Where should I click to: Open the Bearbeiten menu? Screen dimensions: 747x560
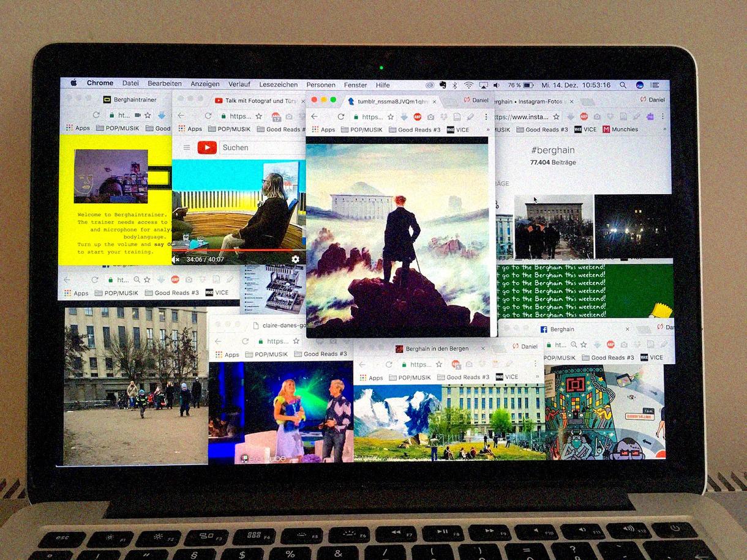pyautogui.click(x=165, y=84)
